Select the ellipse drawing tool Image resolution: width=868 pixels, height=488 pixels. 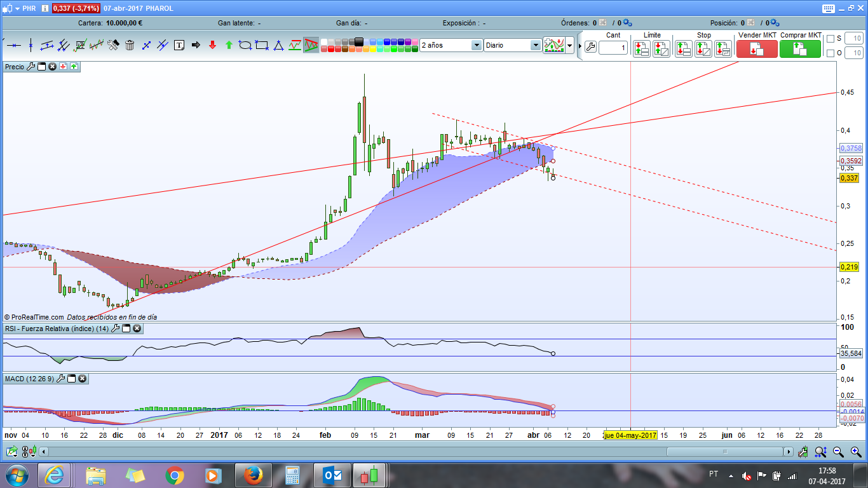(245, 45)
